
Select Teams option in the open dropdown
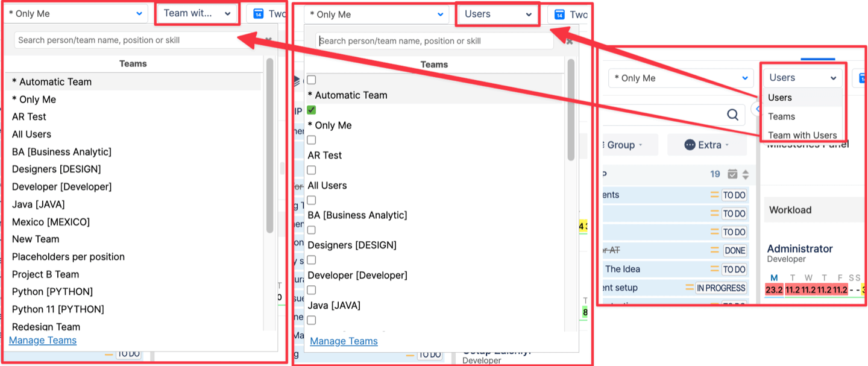[781, 116]
